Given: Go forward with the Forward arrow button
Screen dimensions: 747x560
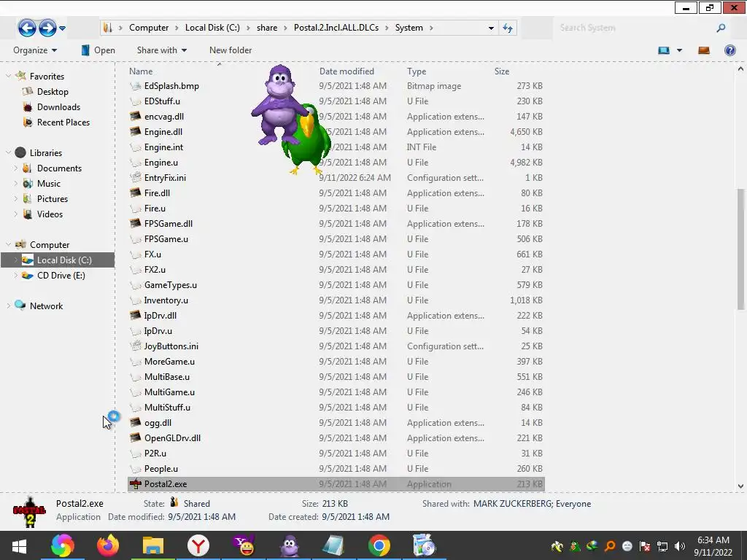Looking at the screenshot, I should [47, 28].
